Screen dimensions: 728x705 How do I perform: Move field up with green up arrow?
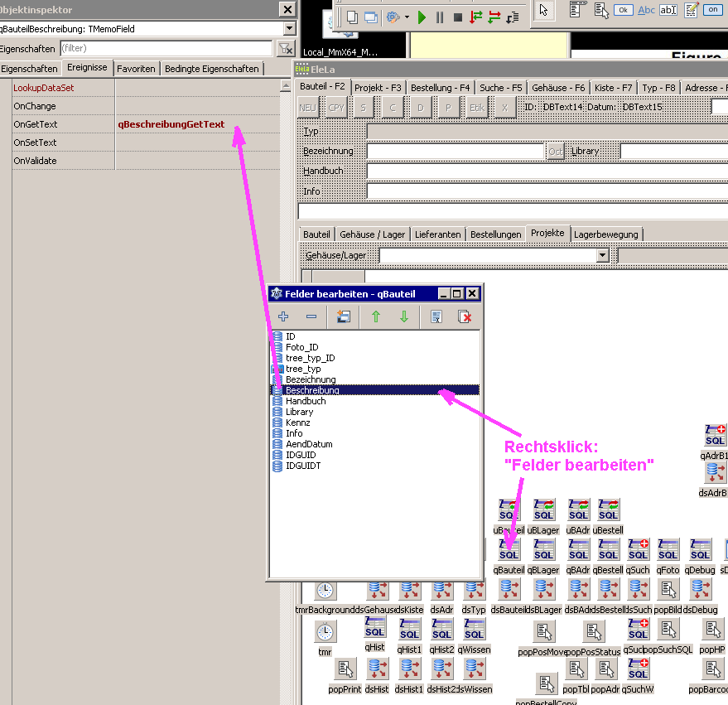(375, 316)
